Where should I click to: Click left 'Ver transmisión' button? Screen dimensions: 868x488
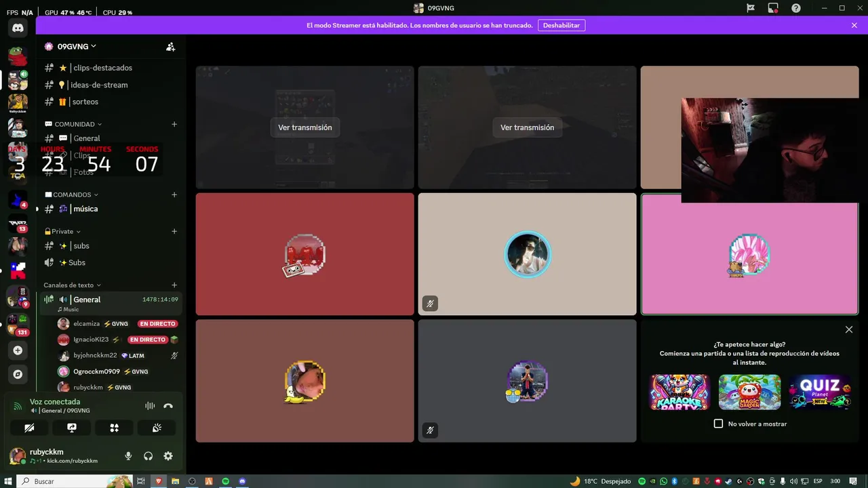pyautogui.click(x=305, y=127)
